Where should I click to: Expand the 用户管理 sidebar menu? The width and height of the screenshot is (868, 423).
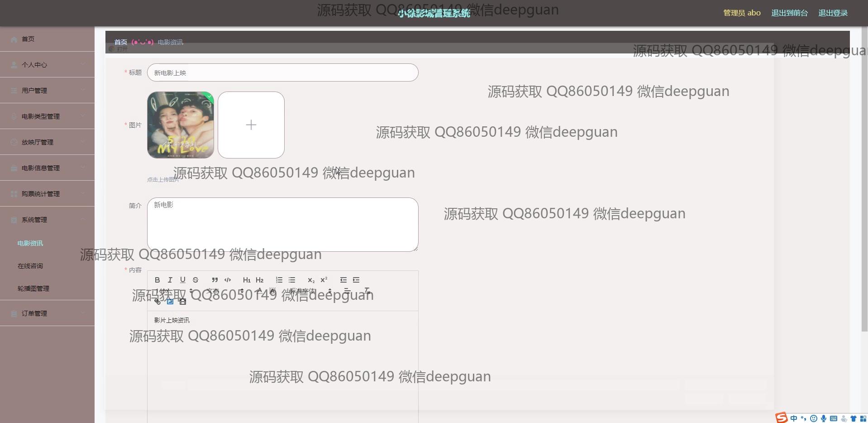[47, 90]
